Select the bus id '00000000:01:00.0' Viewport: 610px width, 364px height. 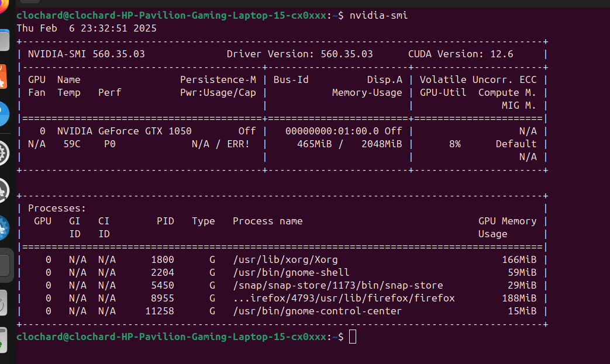pyautogui.click(x=332, y=131)
